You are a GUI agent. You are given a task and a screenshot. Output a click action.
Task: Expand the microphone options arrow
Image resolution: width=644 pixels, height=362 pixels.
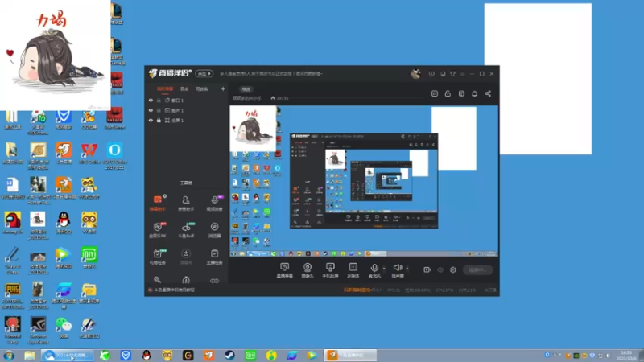[384, 269]
